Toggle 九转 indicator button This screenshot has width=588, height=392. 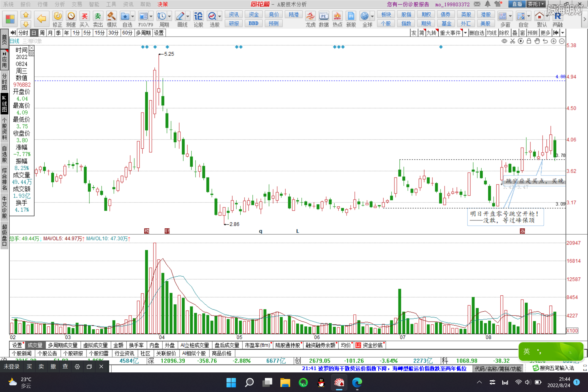pyautogui.click(x=432, y=33)
